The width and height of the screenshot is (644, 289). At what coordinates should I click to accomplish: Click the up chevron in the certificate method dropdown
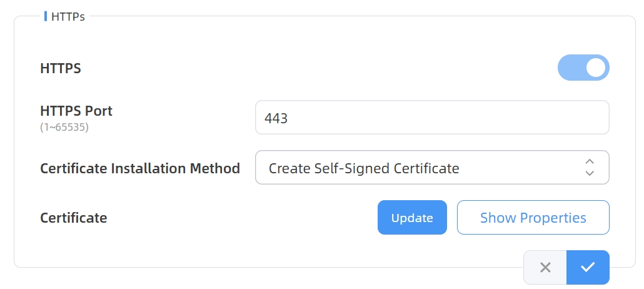589,161
